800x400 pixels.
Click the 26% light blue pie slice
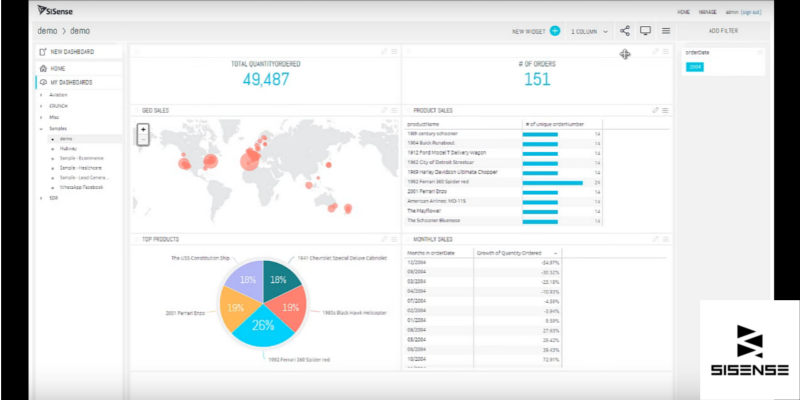[262, 330]
